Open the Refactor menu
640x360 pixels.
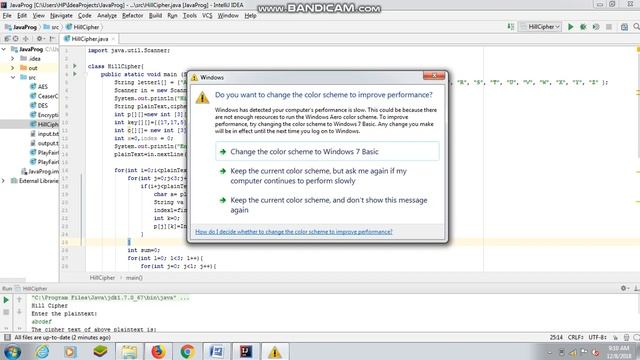pyautogui.click(x=133, y=16)
